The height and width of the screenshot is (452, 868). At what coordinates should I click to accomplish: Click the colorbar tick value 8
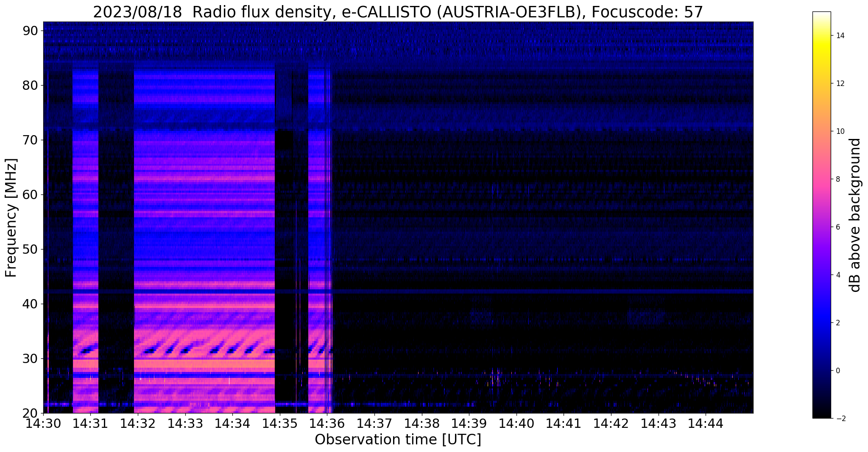pos(838,179)
